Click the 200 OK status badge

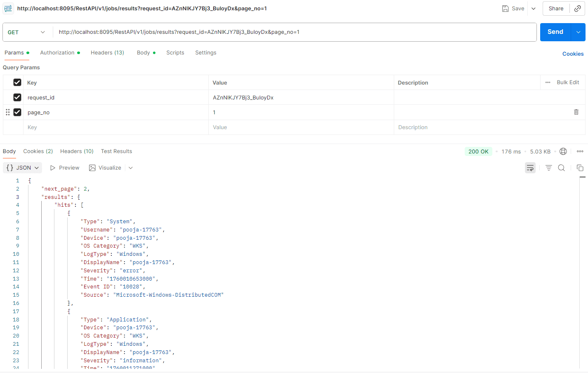[x=478, y=151]
